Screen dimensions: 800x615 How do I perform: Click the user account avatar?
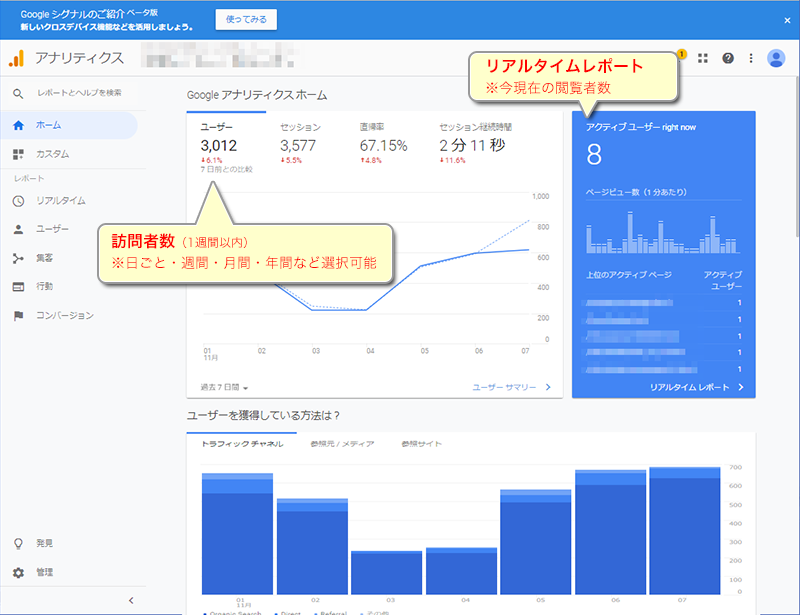pos(776,59)
